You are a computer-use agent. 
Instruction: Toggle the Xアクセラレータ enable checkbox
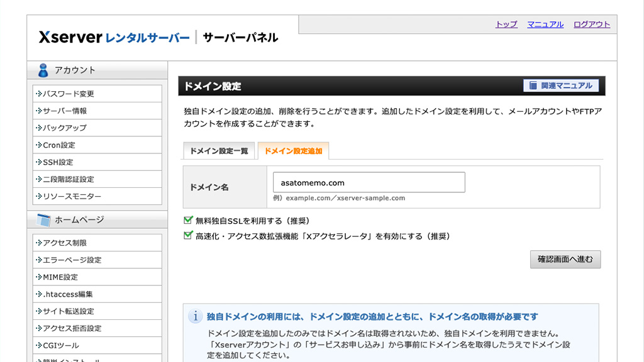188,235
